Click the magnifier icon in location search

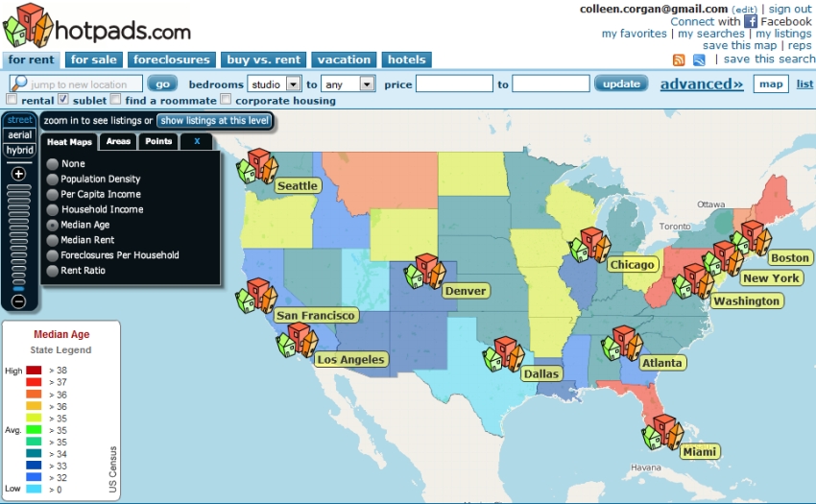click(x=19, y=84)
